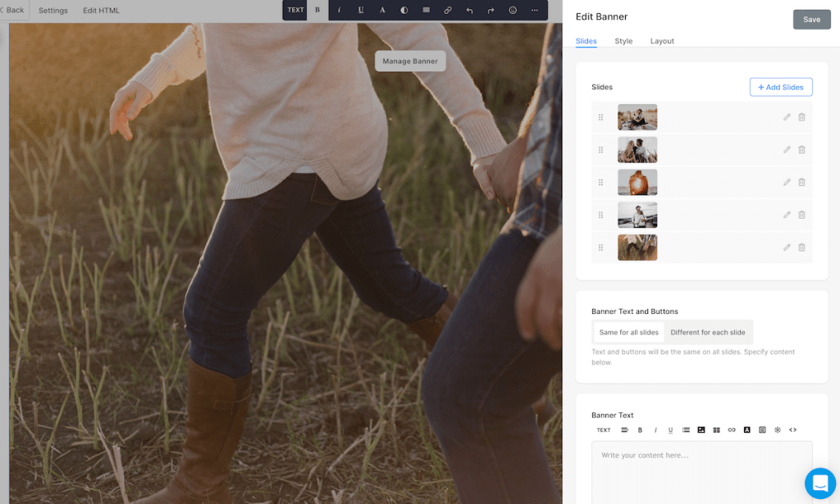840x504 pixels.
Task: Insert bullet list in Banner Text toolbar
Action: pos(686,430)
